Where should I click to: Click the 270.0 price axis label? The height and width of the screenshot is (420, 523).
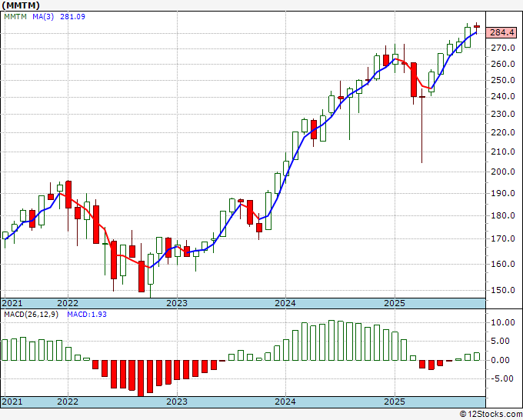click(503, 48)
